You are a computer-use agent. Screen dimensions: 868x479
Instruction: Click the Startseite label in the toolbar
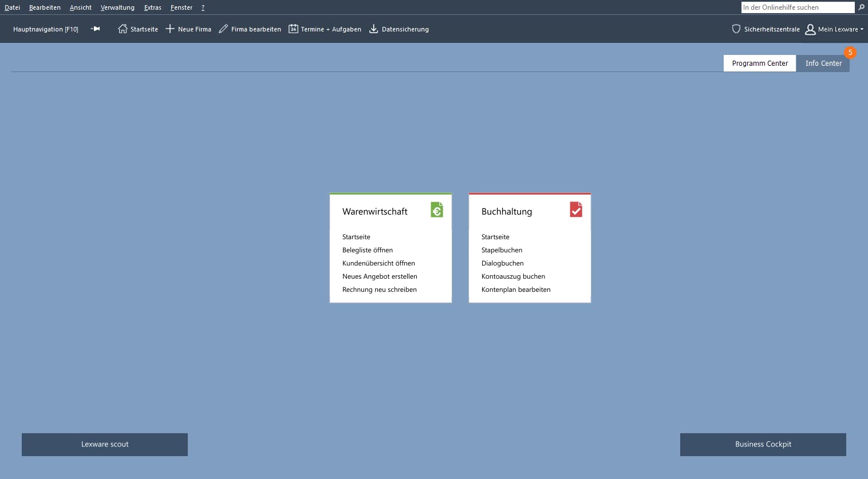[x=144, y=29]
